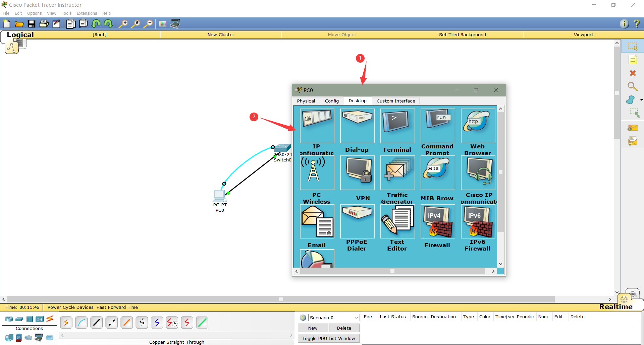The height and width of the screenshot is (345, 644).
Task: Zoom out with the magnifier minus icon
Action: [x=148, y=24]
